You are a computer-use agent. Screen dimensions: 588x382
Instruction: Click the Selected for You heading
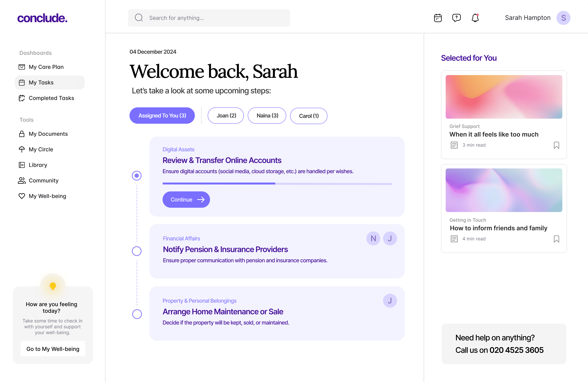[x=469, y=58]
